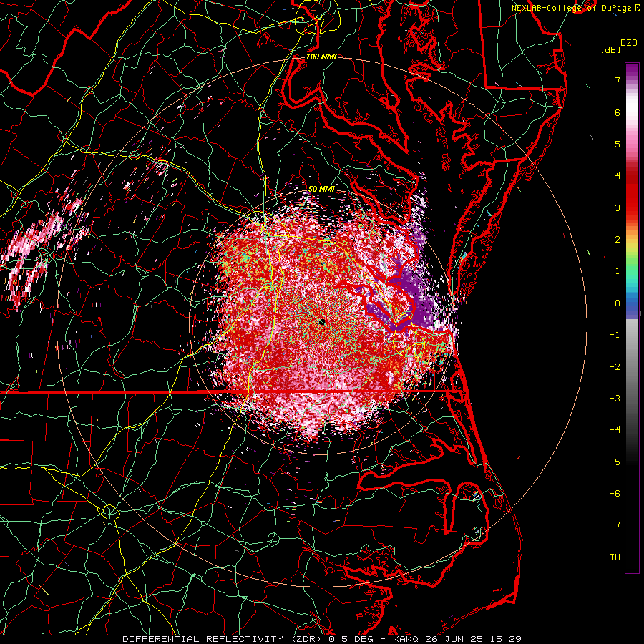Click the KAKQ radar site black center dot
The height and width of the screenshot is (644, 644).
point(323,321)
